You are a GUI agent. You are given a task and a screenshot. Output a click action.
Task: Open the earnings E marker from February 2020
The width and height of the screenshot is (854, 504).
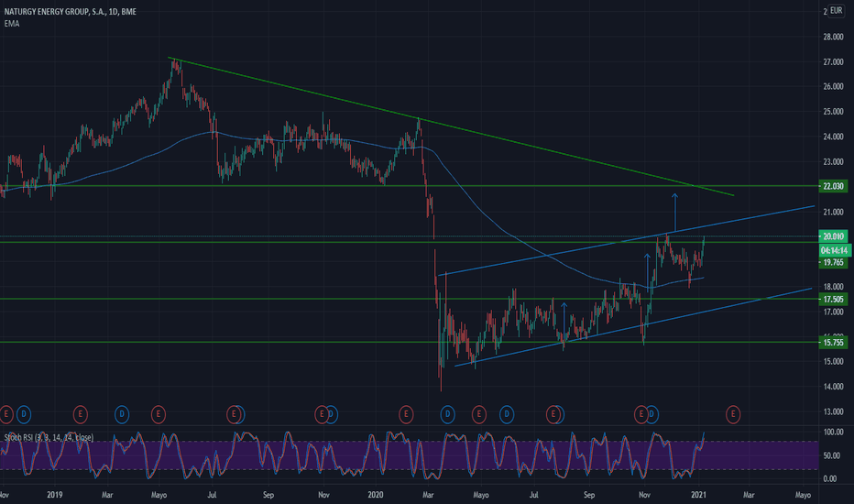(406, 414)
